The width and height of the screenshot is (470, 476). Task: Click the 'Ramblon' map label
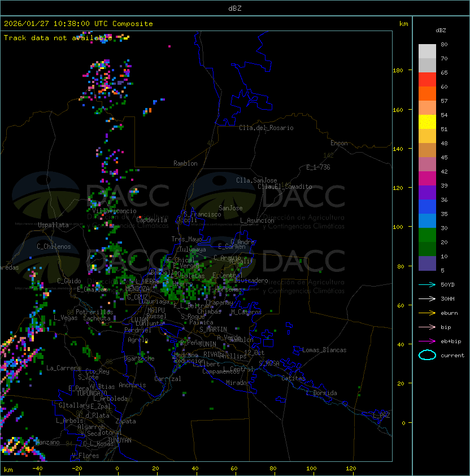tap(185, 163)
